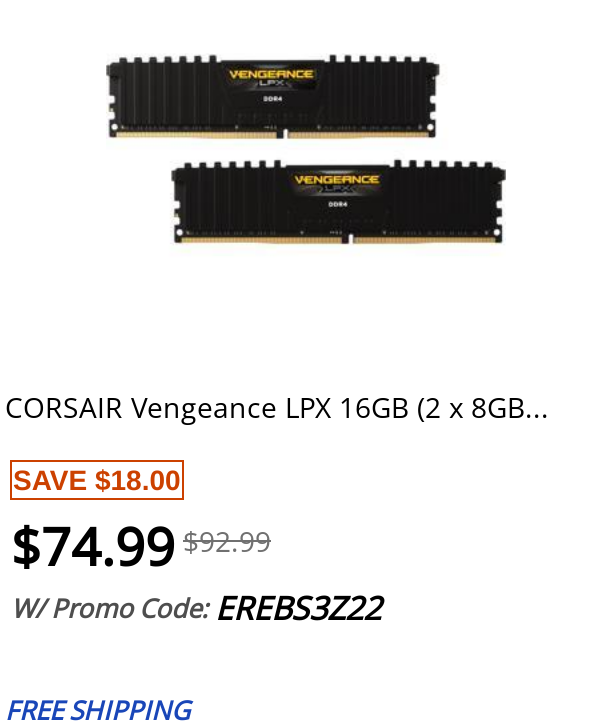This screenshot has width=610, height=728.
Task: Click the W/ Promo Code label
Action: click(x=112, y=608)
